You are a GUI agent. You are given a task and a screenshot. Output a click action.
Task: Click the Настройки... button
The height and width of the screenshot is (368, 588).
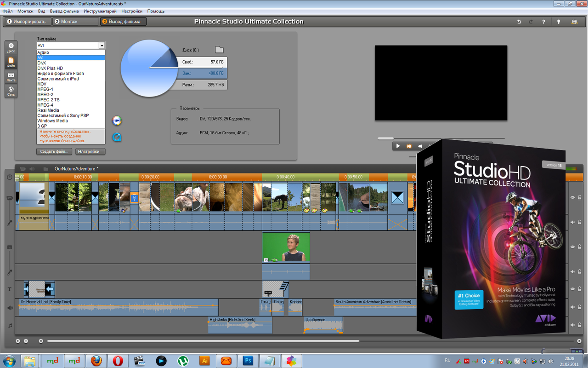coord(90,151)
